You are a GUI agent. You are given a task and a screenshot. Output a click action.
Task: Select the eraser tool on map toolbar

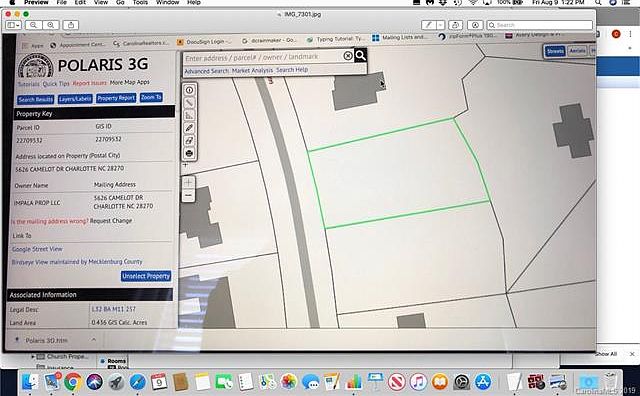click(189, 141)
